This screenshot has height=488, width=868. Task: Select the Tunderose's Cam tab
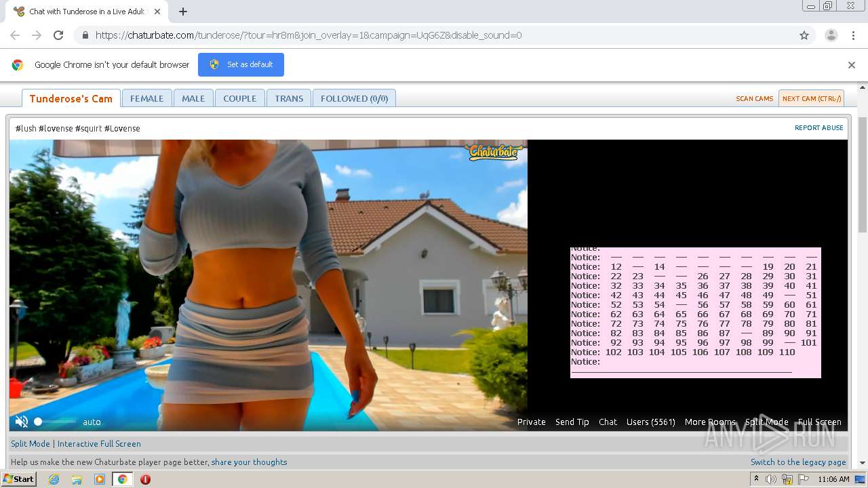[x=71, y=98]
